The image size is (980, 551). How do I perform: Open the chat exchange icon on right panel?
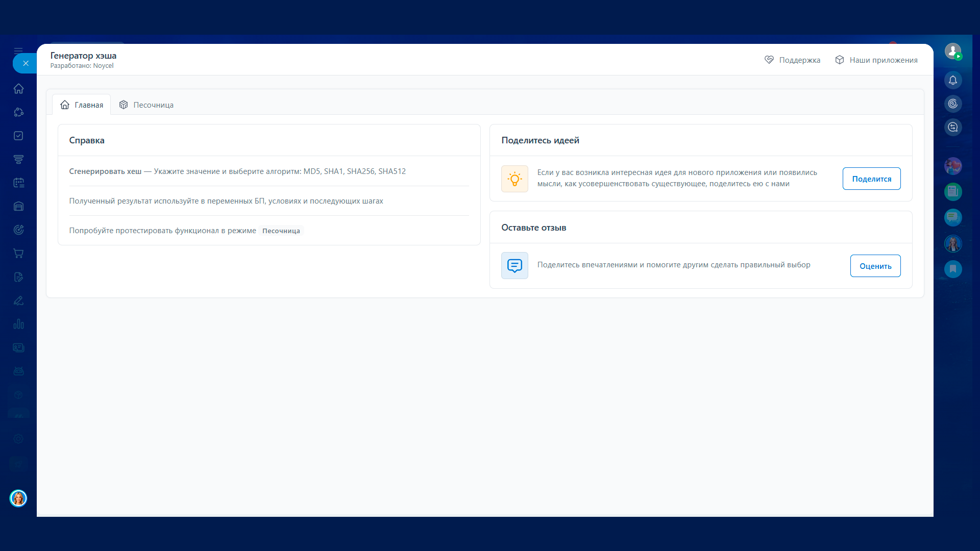tap(952, 127)
